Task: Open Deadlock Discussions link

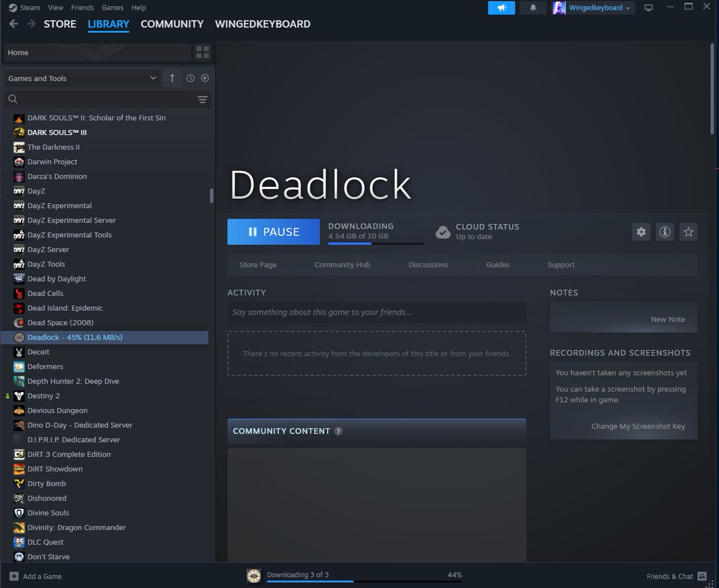Action: [428, 265]
